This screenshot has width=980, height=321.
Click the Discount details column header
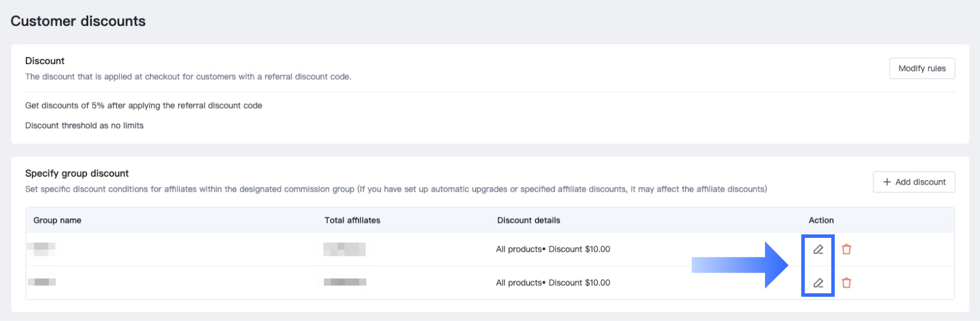[x=529, y=221]
